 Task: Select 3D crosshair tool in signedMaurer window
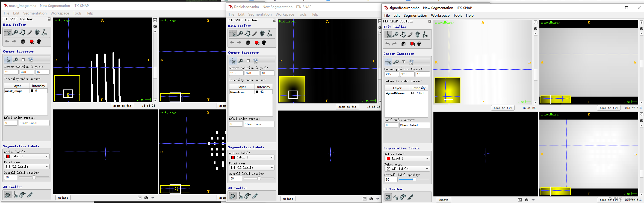(395, 197)
